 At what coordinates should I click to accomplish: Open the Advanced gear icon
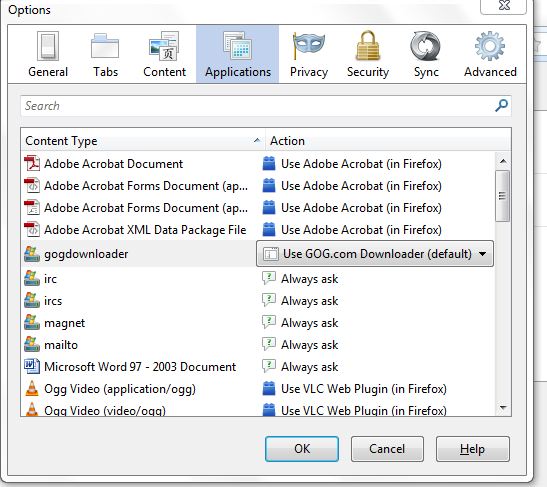pos(490,46)
